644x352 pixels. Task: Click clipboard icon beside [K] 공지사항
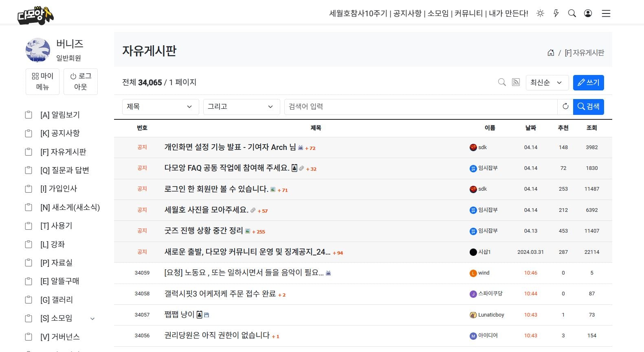tap(29, 133)
